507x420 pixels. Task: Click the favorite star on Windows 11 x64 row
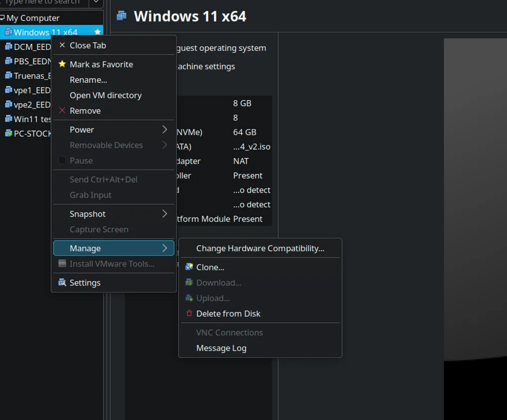(97, 32)
